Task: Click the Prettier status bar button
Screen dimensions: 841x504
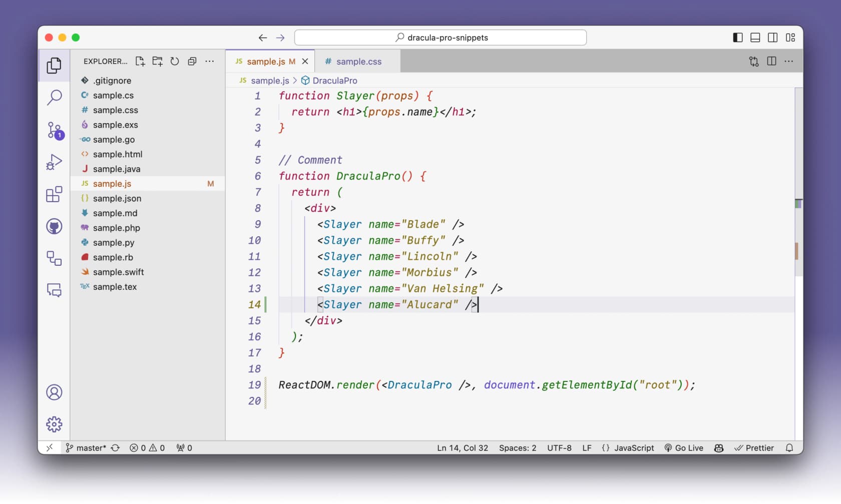Action: (x=755, y=447)
